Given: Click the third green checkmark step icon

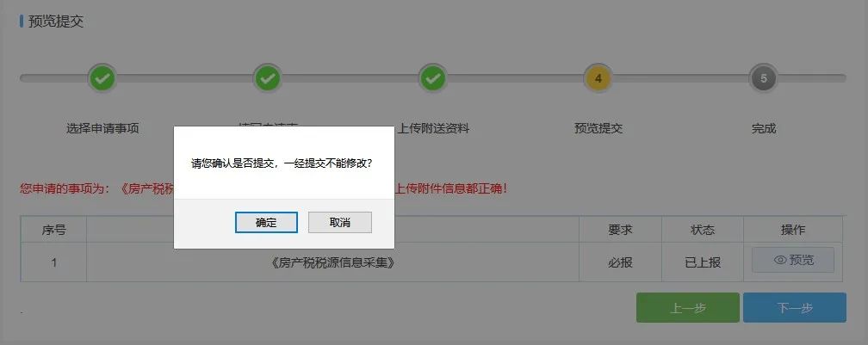Looking at the screenshot, I should tap(433, 78).
